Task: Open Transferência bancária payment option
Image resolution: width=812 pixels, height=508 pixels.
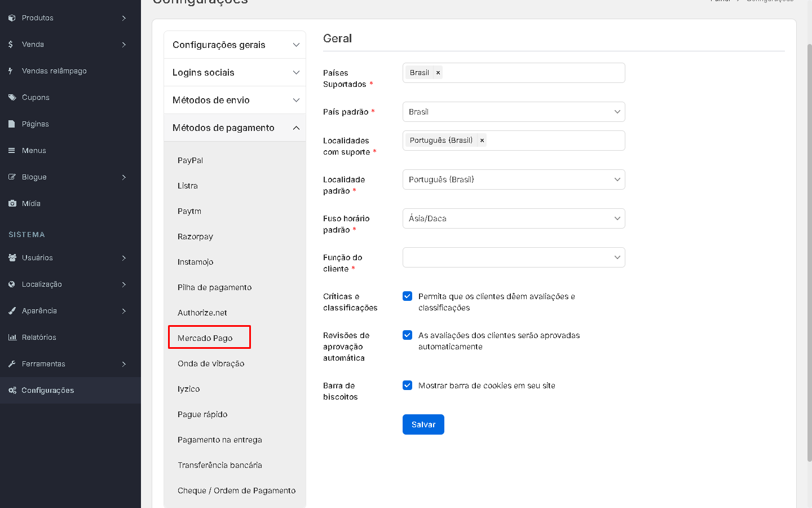Action: [220, 465]
